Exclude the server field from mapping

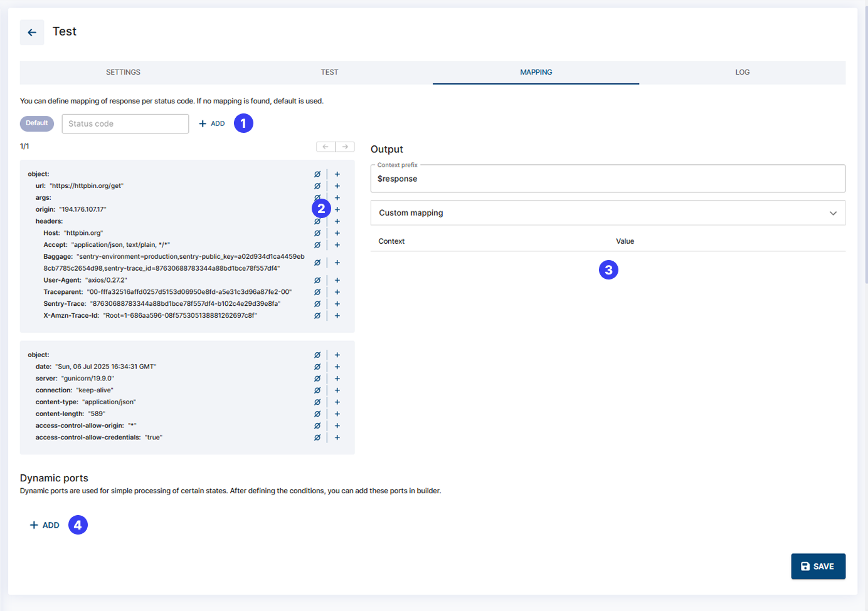[x=317, y=379]
